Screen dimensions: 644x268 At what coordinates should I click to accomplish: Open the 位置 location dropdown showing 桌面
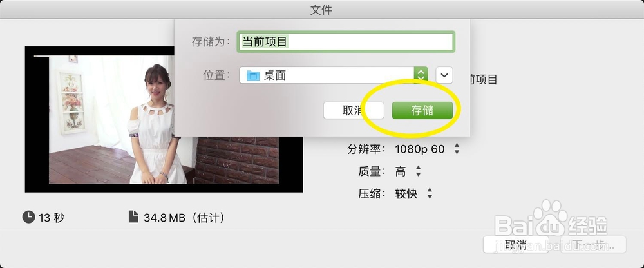coord(334,75)
